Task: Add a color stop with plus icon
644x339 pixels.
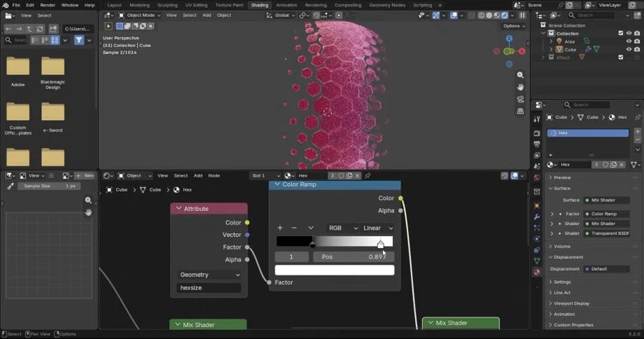Action: pyautogui.click(x=280, y=227)
